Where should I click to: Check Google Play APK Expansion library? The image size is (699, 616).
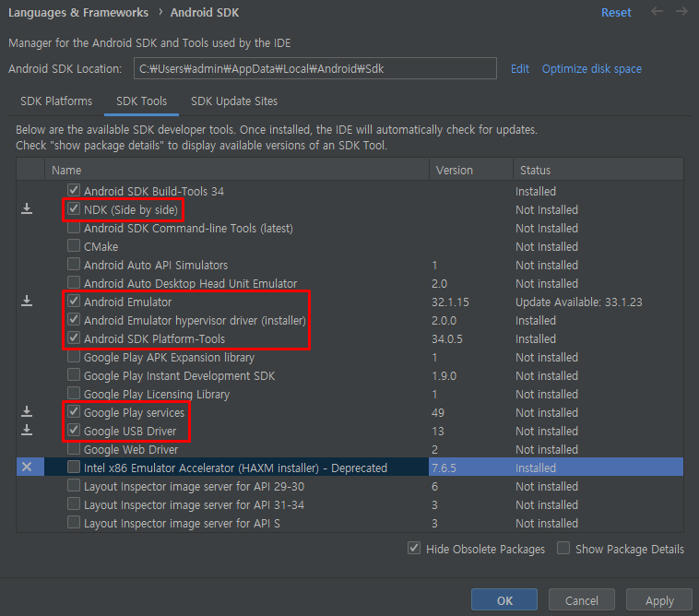[x=74, y=356]
